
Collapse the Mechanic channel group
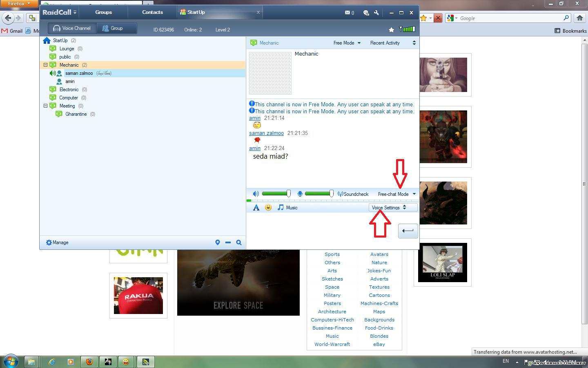(x=46, y=65)
